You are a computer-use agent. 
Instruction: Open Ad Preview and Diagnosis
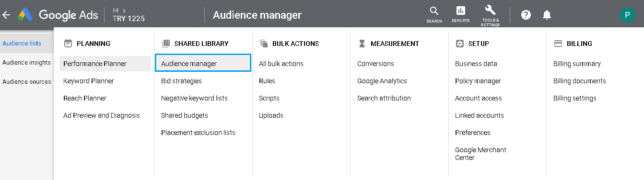(x=102, y=115)
